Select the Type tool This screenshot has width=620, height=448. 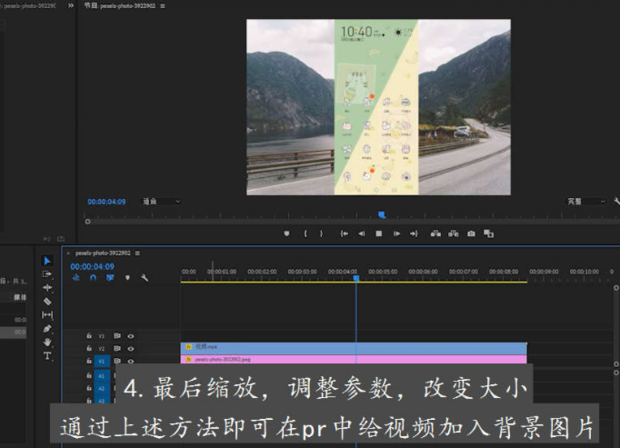(47, 355)
